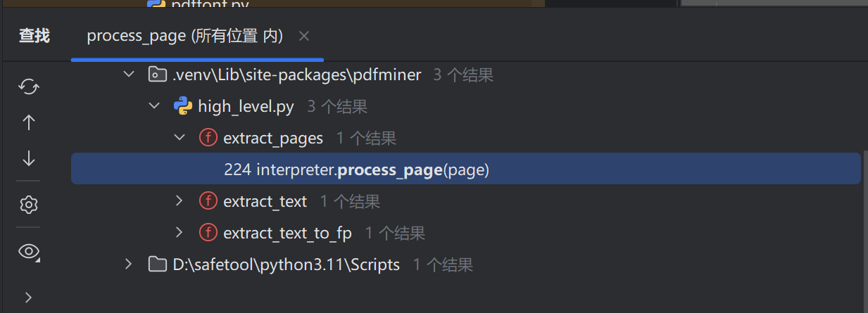Select the process_page results tab
Viewport: 868px width, 313px height.
coord(184,36)
